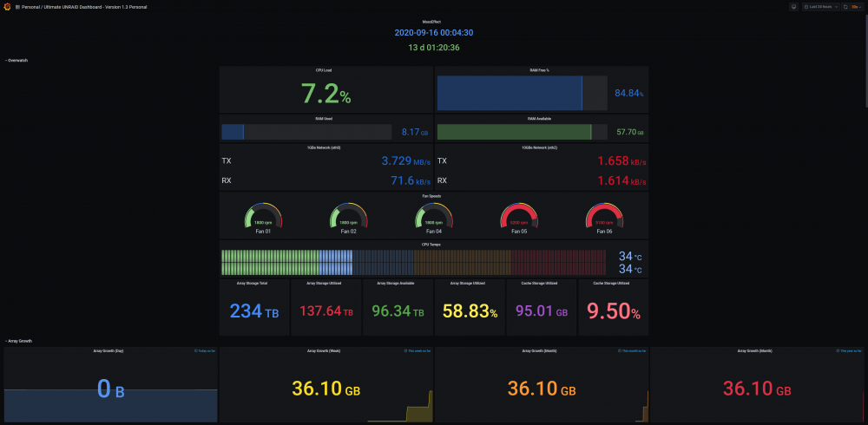
Task: Click the Fan 04 gauge
Action: click(x=434, y=216)
